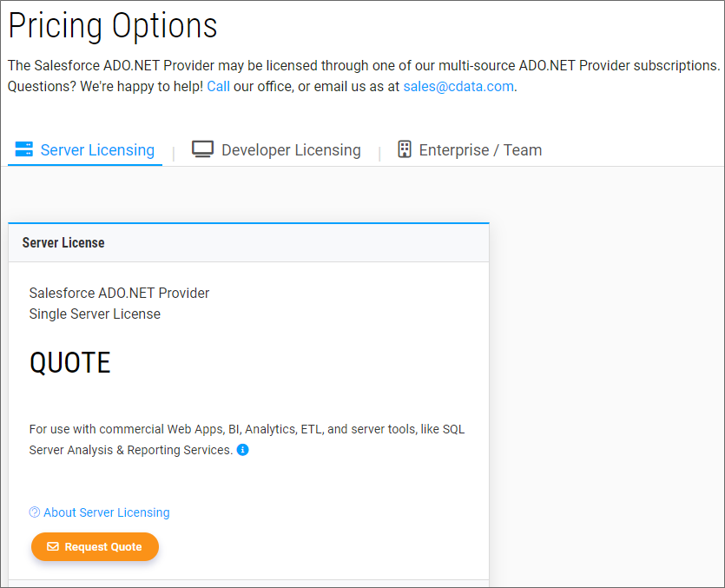Viewport: 725px width, 588px height.
Task: Switch to the Developer Licensing tab
Action: pyautogui.click(x=291, y=150)
